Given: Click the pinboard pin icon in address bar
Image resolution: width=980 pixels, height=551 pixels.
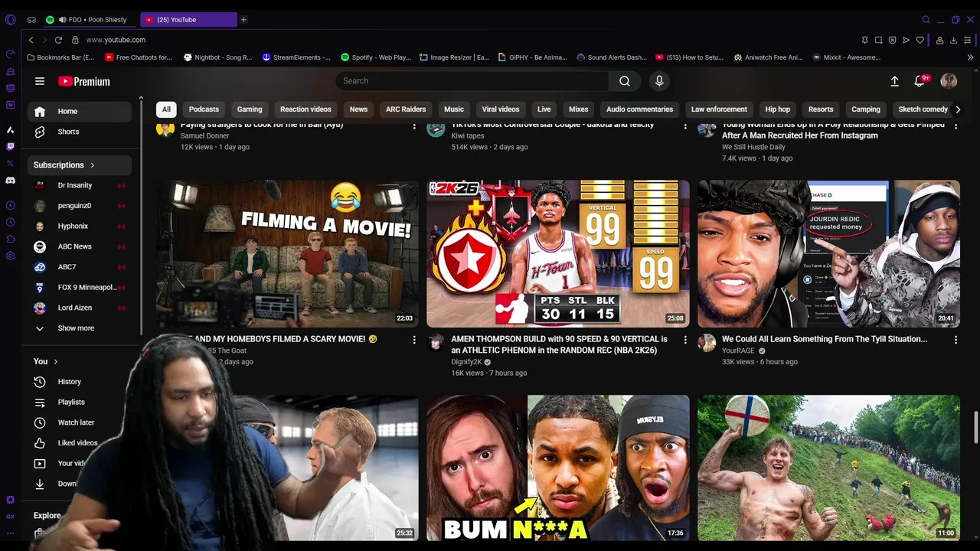Looking at the screenshot, I should click(864, 40).
